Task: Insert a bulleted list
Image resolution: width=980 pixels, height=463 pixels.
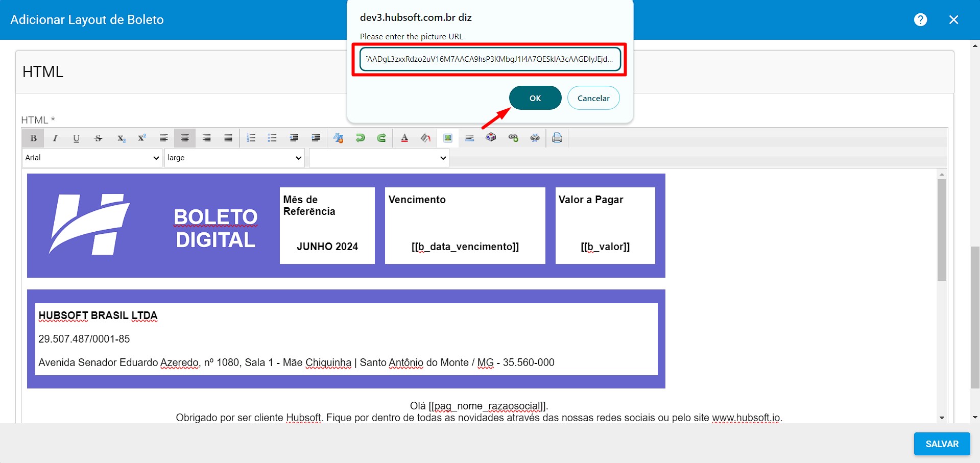Action: click(272, 138)
